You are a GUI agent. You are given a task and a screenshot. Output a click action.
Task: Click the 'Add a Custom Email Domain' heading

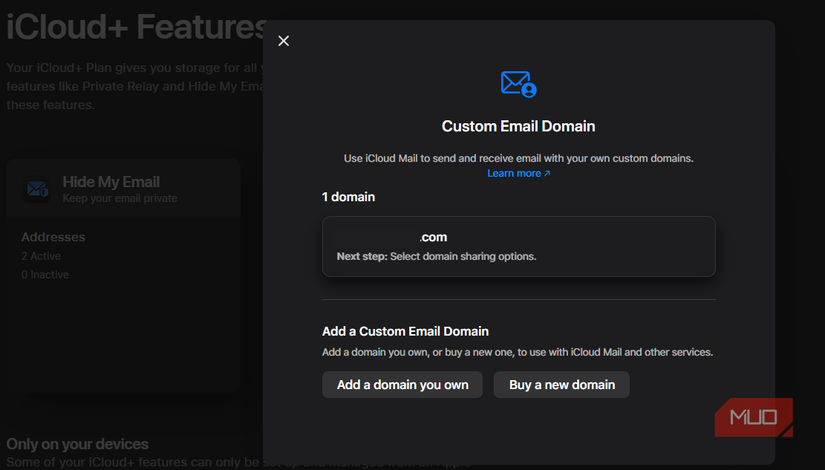pos(406,332)
